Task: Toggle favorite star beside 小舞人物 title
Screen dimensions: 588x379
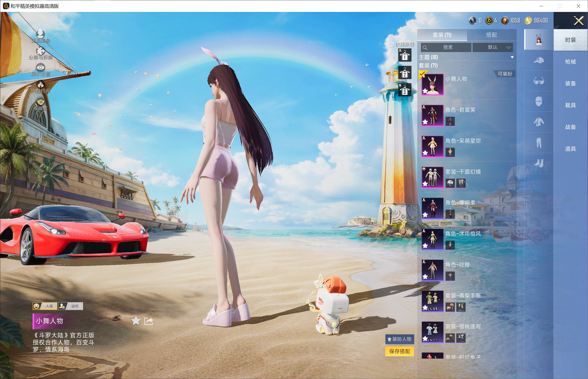Action: 136,321
